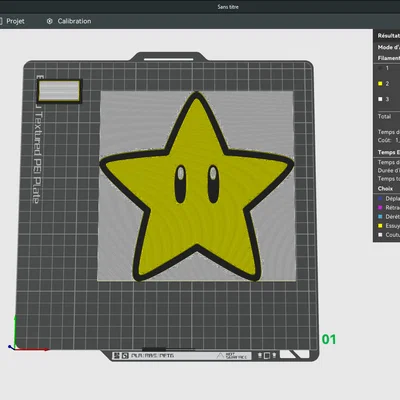Image resolution: width=400 pixels, height=400 pixels.
Task: Toggle the cyan Dérét legend entry
Action: 380,216
